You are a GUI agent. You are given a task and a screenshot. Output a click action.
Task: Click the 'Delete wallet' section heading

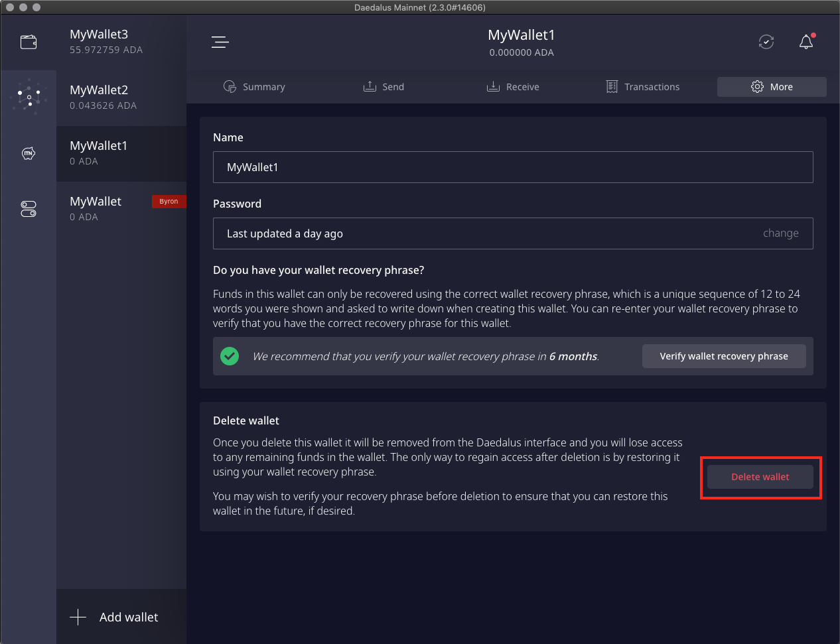coord(246,420)
